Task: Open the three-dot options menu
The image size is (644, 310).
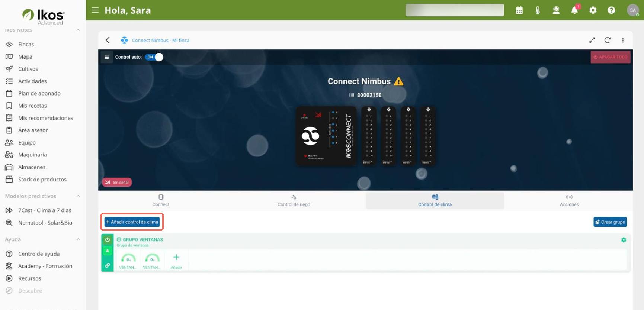Action: coord(623,40)
